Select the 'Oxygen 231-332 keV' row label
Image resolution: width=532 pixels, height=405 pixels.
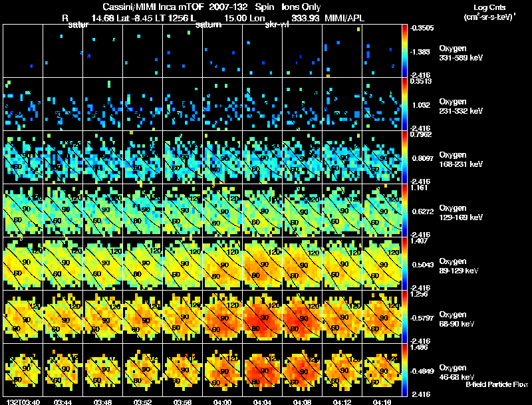(x=461, y=106)
